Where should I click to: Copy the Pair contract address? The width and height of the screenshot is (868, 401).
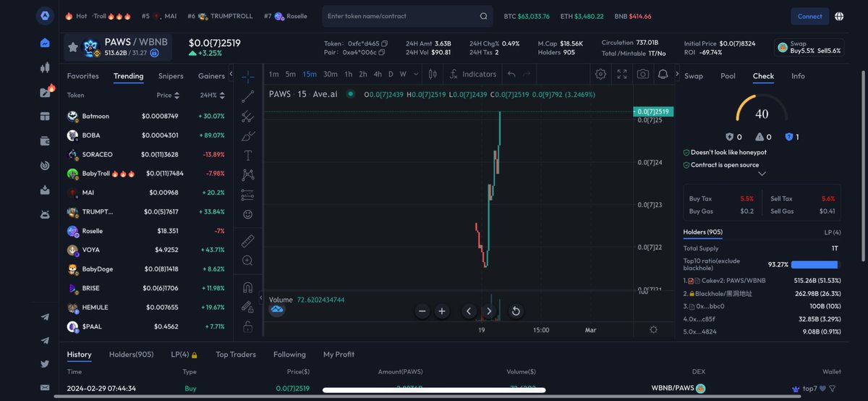coord(382,52)
